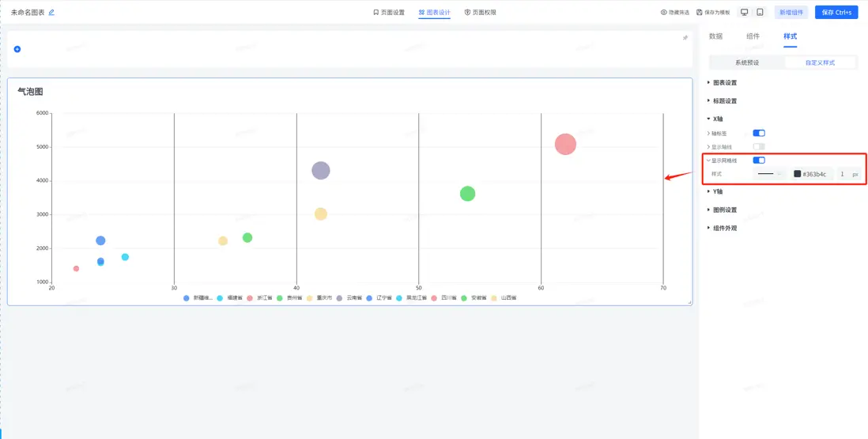Click the 福建省 legend marker
868x439 pixels.
220,298
